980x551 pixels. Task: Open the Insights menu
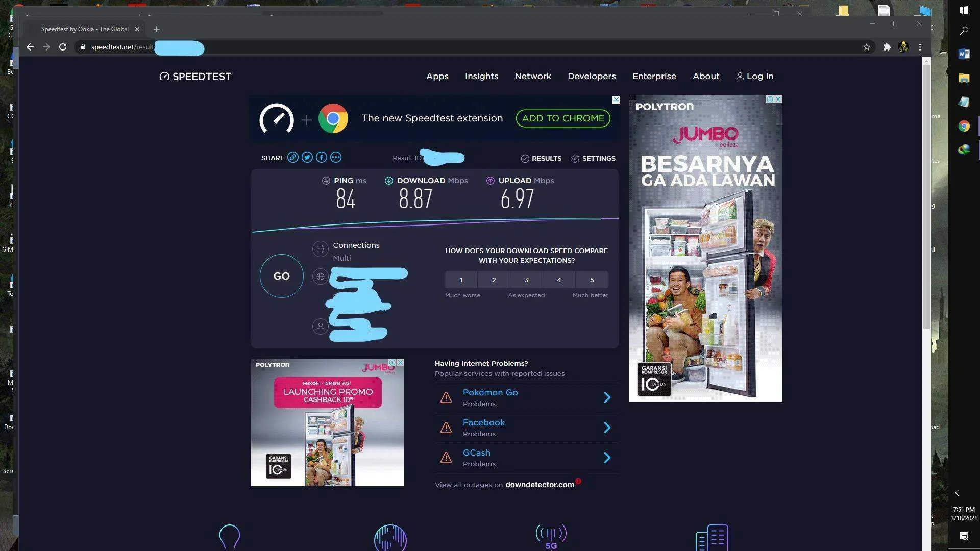pos(481,76)
